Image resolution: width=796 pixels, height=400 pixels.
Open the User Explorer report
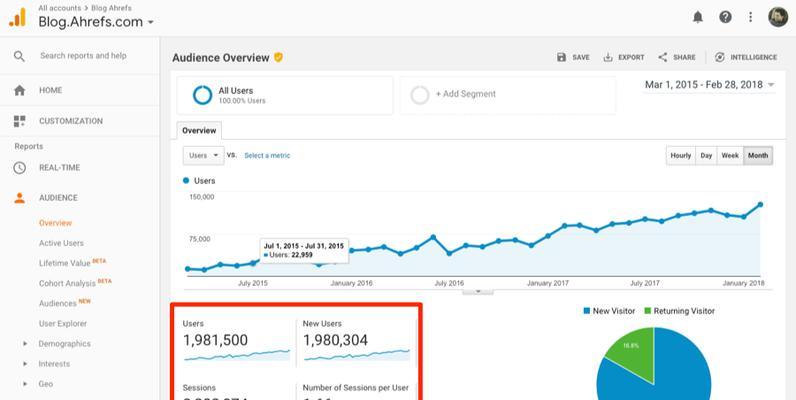tap(63, 323)
